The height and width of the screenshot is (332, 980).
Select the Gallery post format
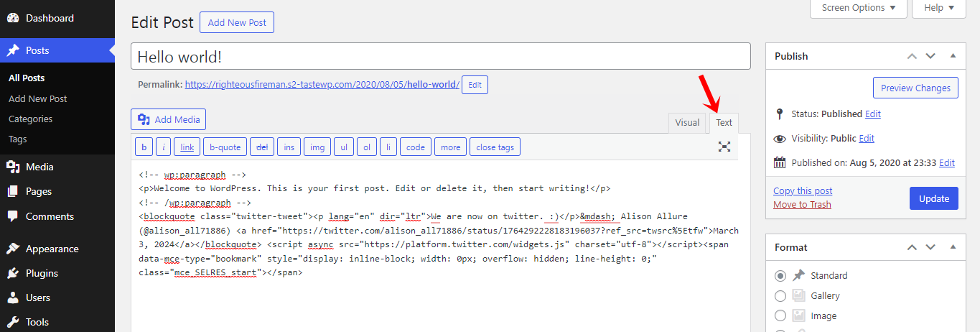(x=780, y=296)
